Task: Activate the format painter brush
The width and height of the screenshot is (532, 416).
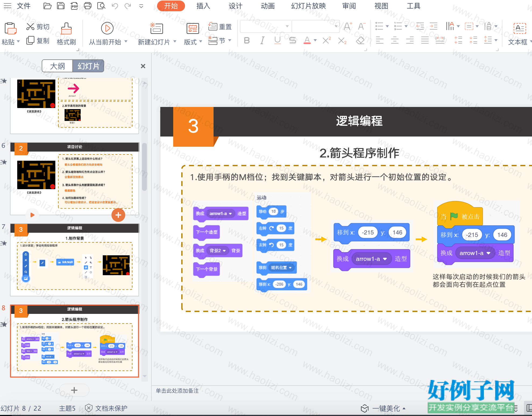Action: tap(66, 28)
